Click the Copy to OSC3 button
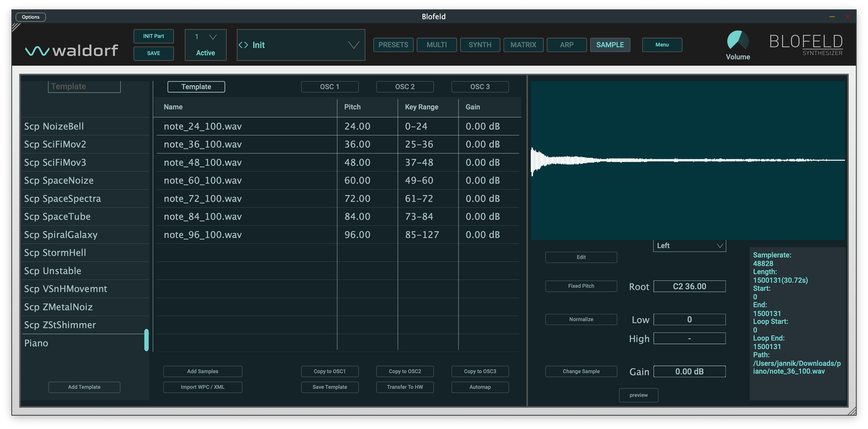Image resolution: width=868 pixels, height=429 pixels. tap(480, 372)
